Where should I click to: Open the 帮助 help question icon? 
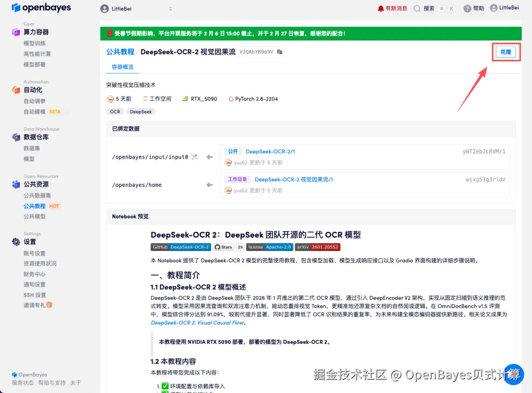pyautogui.click(x=467, y=8)
